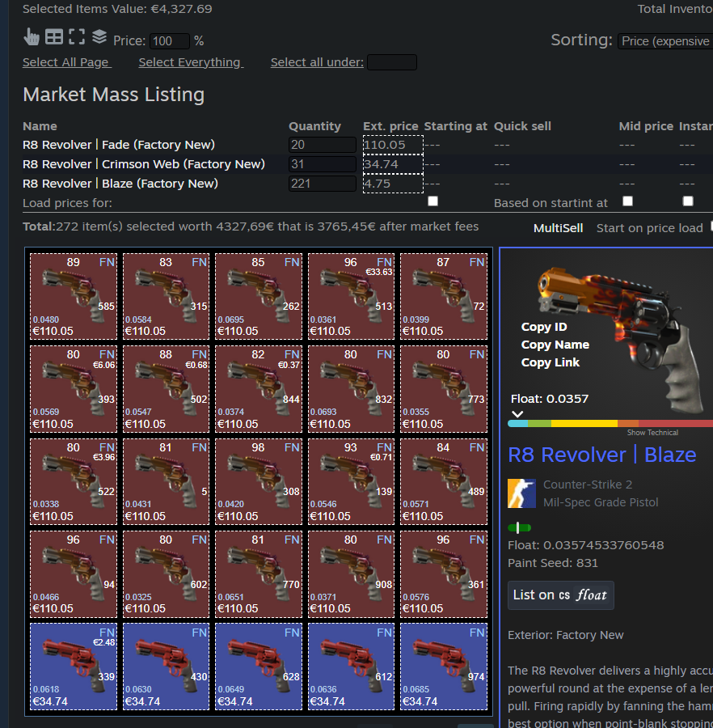Select the Crimson Web item with float 0.0618
The image size is (713, 728).
point(74,667)
